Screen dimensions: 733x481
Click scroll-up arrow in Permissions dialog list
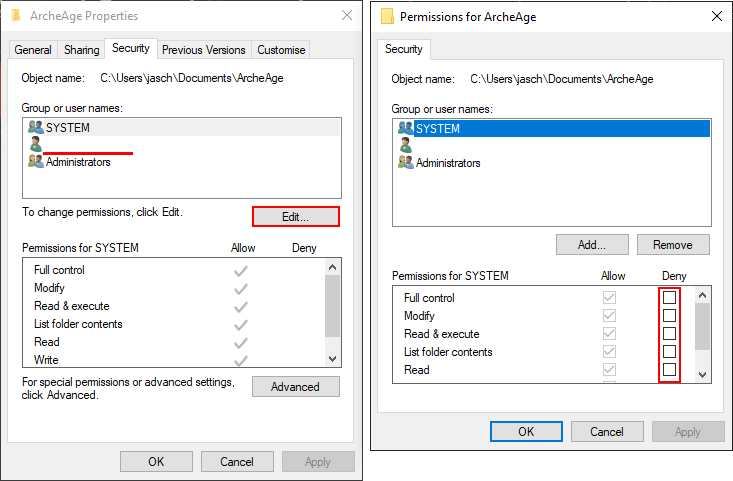tap(702, 295)
